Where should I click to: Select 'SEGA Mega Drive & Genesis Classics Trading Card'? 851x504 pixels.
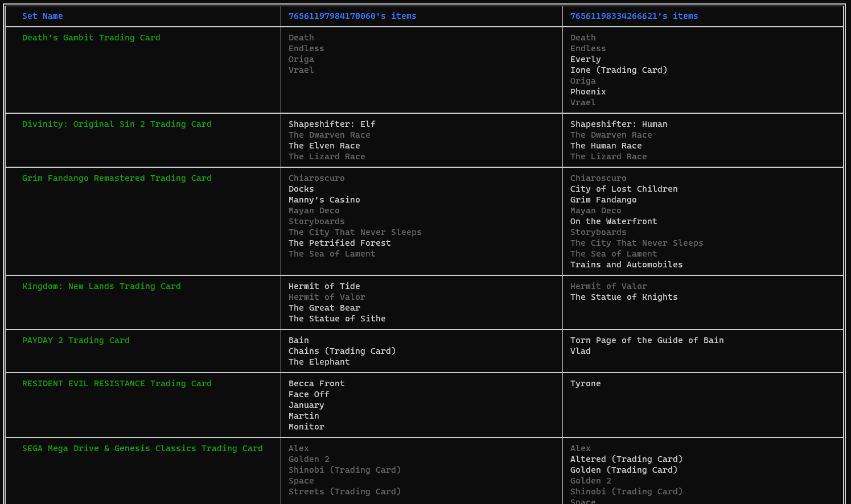click(x=142, y=448)
